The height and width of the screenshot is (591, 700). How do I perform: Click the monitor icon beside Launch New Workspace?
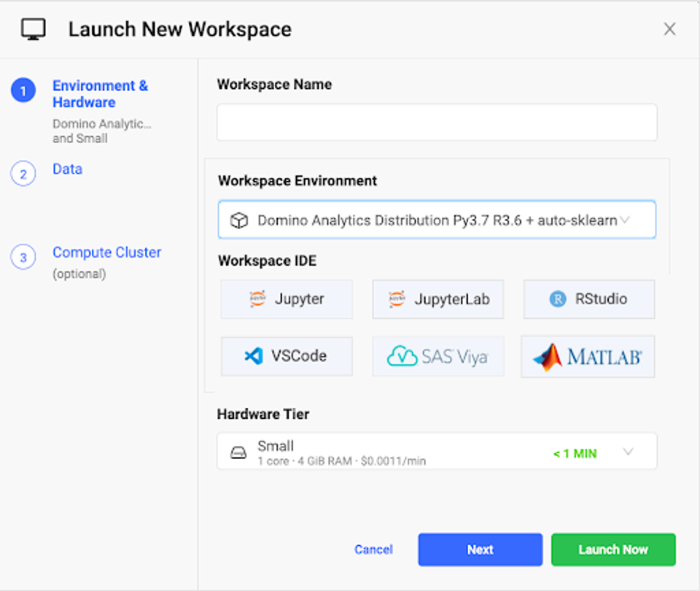click(34, 29)
